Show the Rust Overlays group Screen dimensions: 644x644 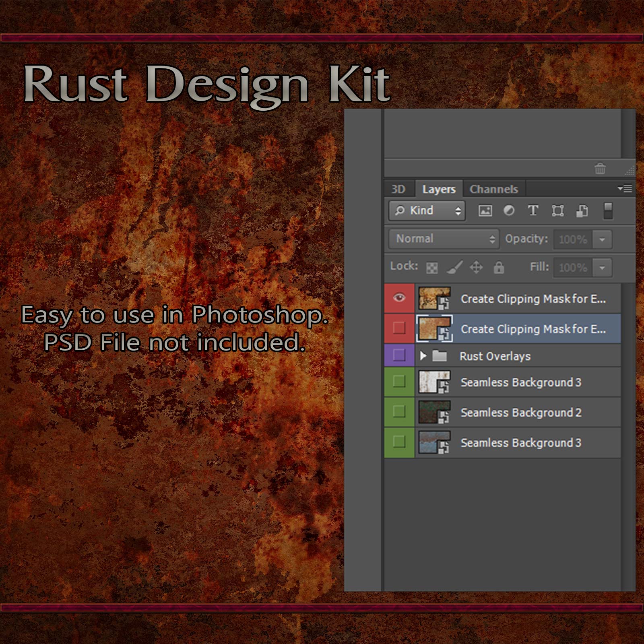pos(399,355)
